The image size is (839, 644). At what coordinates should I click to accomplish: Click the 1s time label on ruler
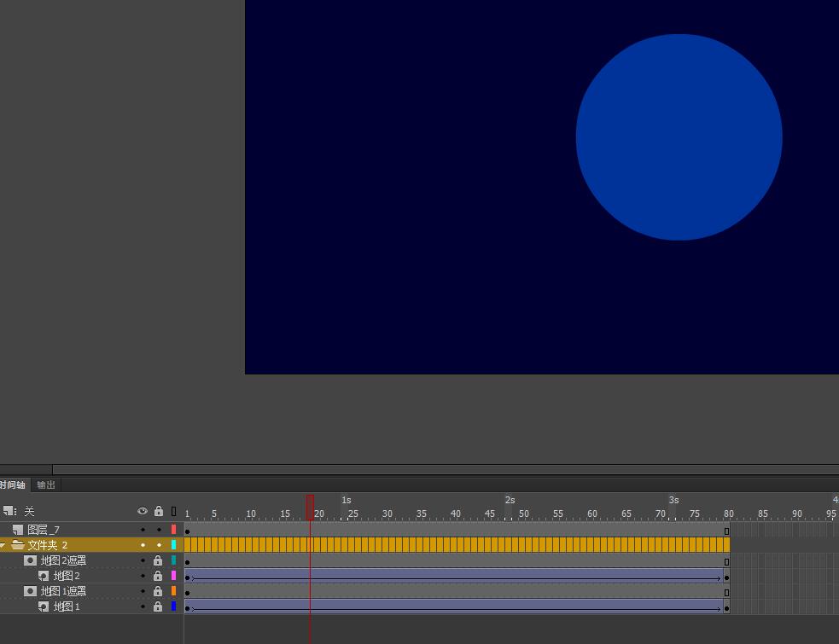coord(347,500)
